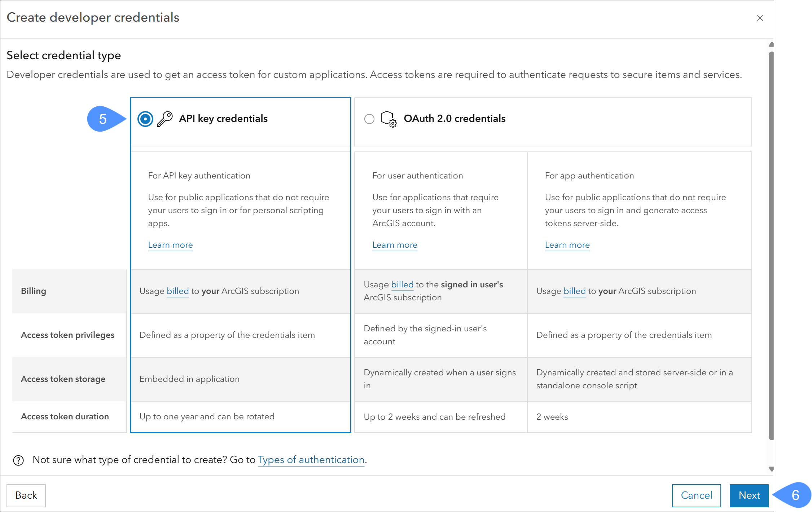
Task: Click the question mark help icon
Action: click(18, 460)
